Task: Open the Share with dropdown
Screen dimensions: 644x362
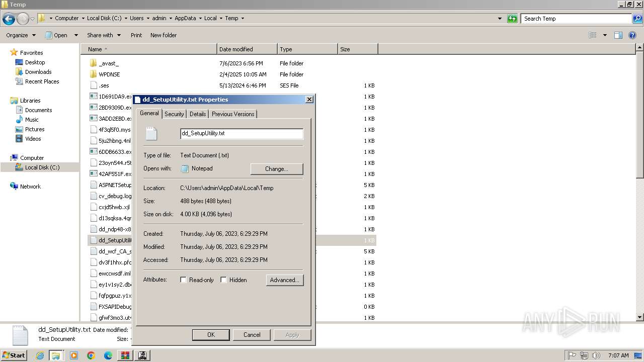Action: pos(104,35)
